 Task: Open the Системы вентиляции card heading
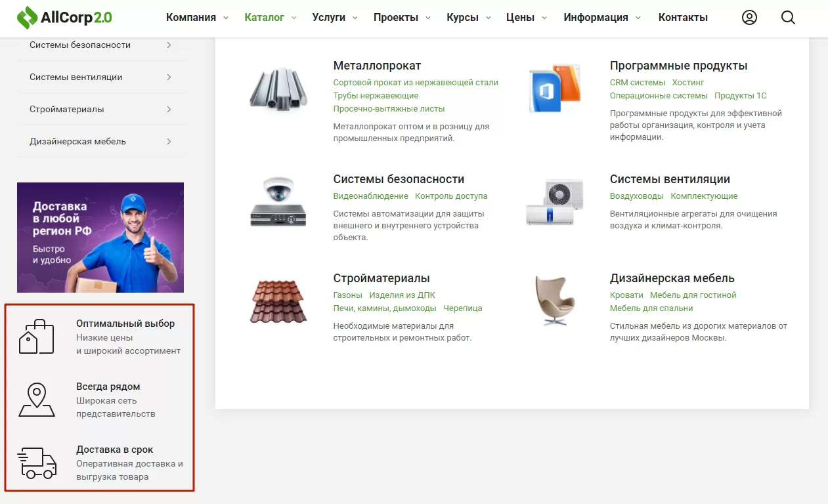[670, 179]
